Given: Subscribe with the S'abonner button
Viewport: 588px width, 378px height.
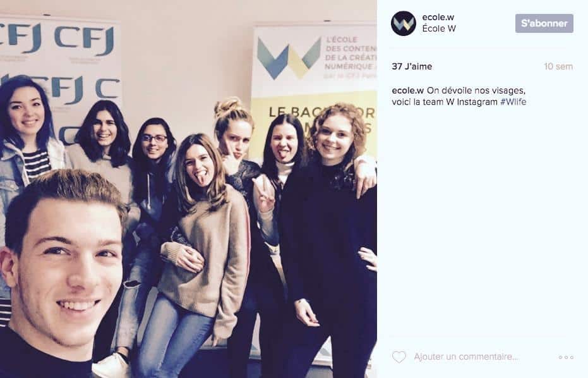Looking at the screenshot, I should pos(544,23).
